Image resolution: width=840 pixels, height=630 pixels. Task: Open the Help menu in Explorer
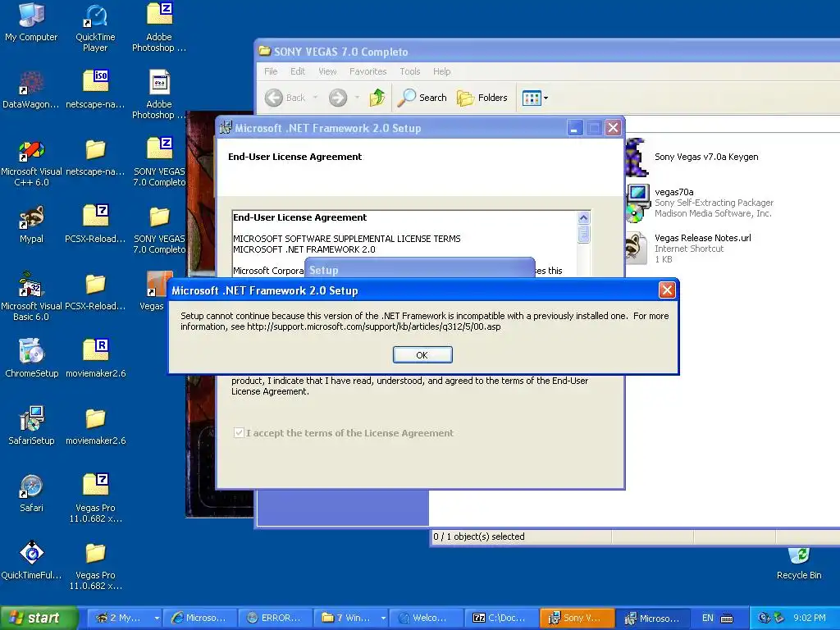[442, 71]
